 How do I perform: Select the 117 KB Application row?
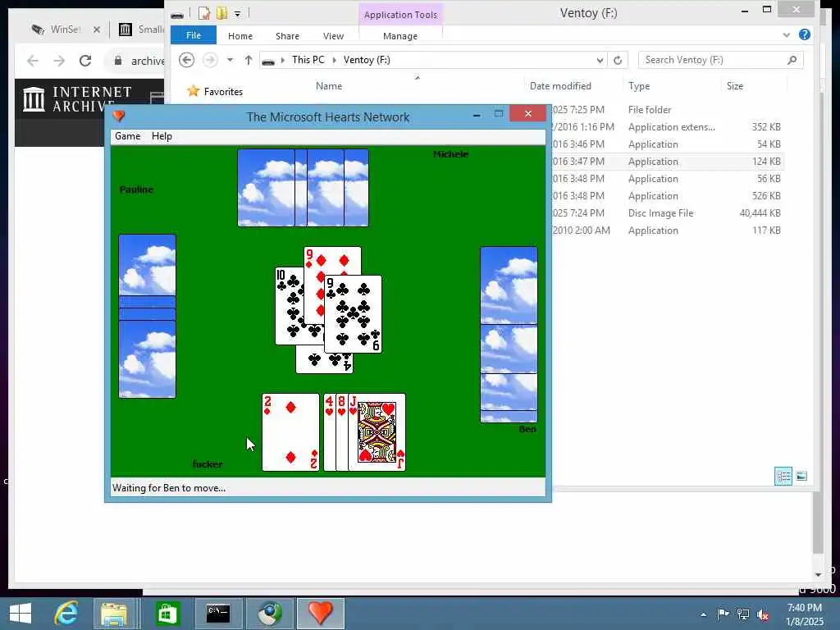(x=666, y=231)
